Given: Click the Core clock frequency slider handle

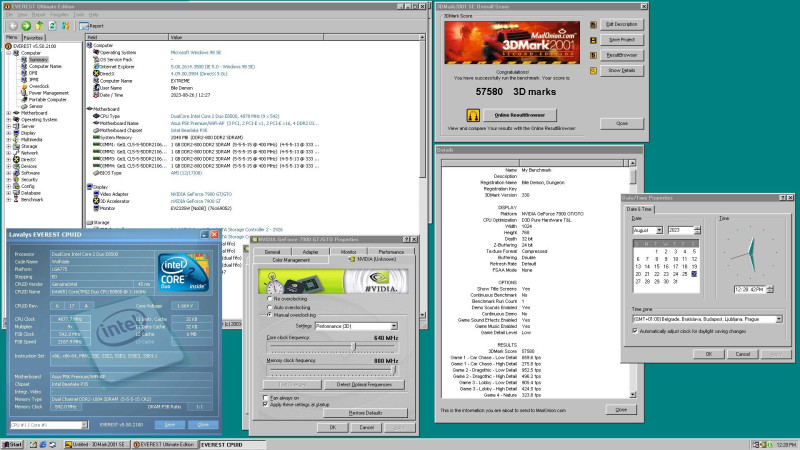Looking at the screenshot, I should click(x=354, y=346).
